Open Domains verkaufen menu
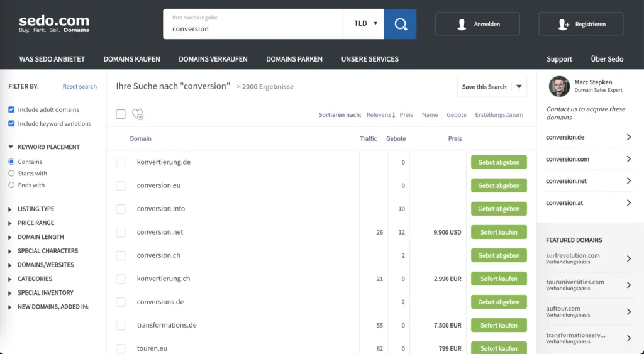Viewport: 644px width, 354px height. pos(213,59)
